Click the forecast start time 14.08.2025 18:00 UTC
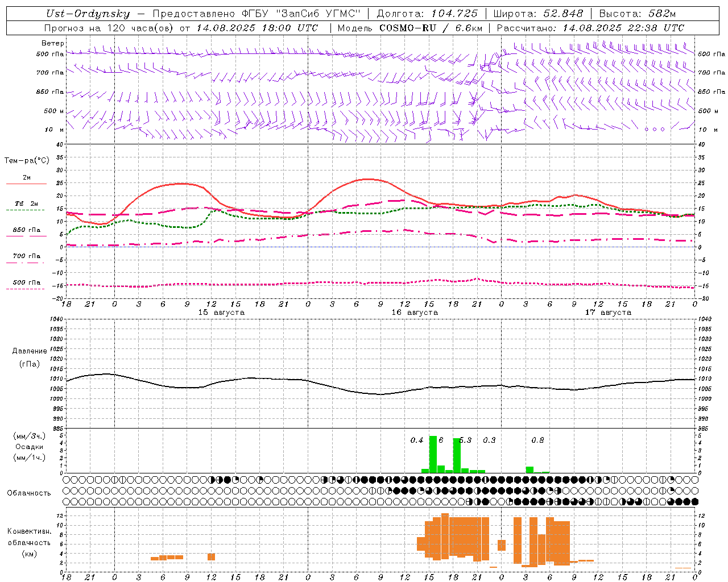Screen dimensions: 728x582 click(x=258, y=28)
